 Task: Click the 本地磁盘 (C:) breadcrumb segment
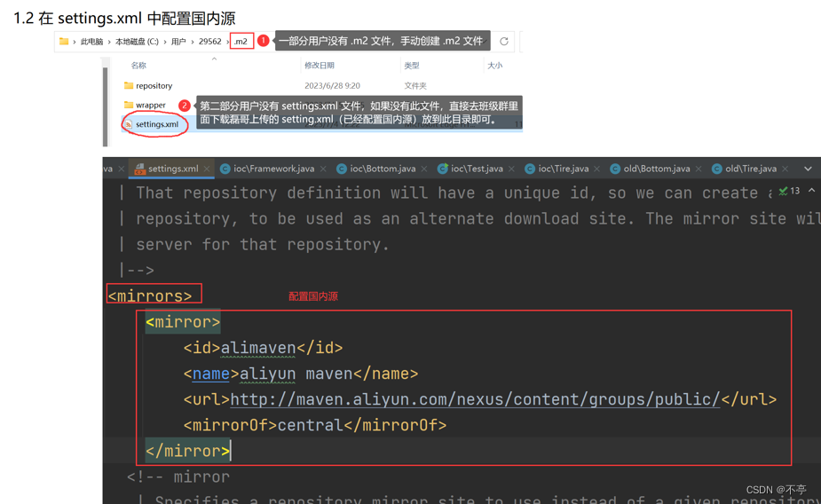[137, 42]
